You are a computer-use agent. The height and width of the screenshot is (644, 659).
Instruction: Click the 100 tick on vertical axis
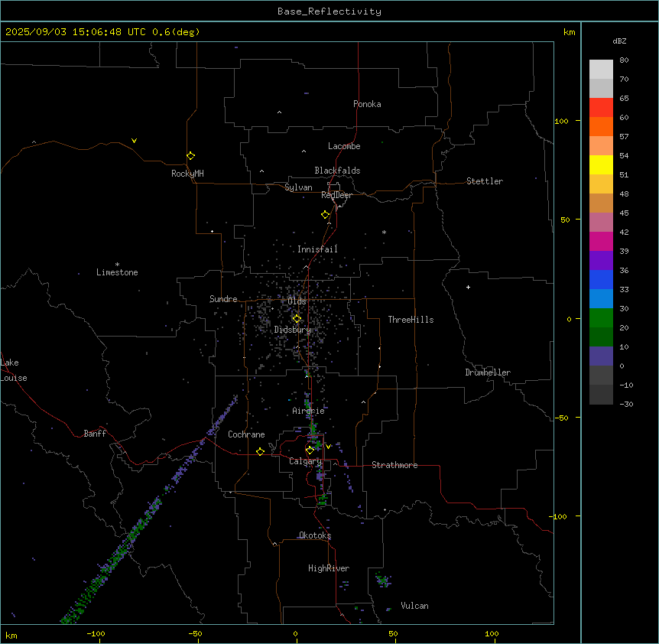561,121
